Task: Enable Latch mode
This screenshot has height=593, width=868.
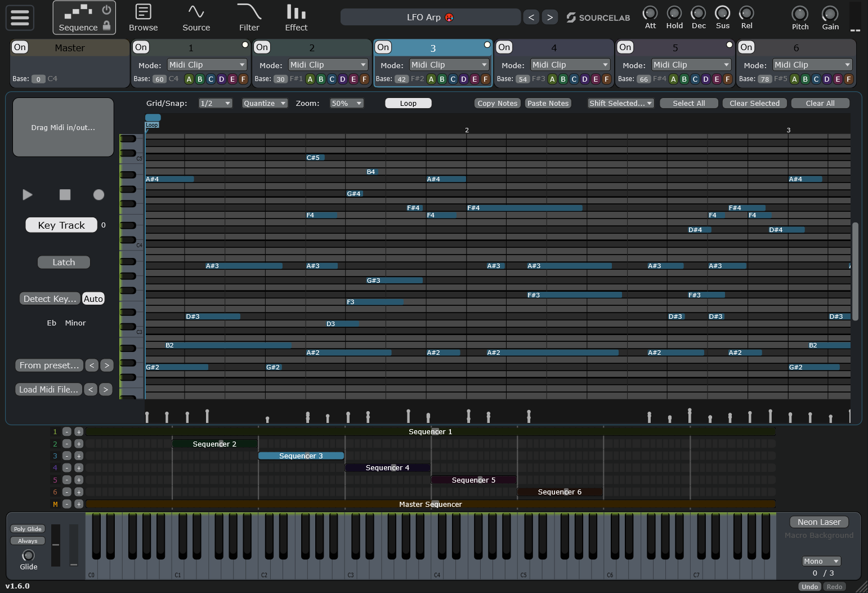Action: click(x=64, y=262)
